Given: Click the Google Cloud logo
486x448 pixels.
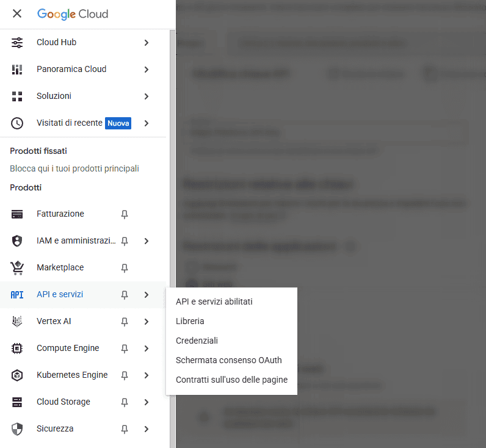Looking at the screenshot, I should pyautogui.click(x=73, y=14).
